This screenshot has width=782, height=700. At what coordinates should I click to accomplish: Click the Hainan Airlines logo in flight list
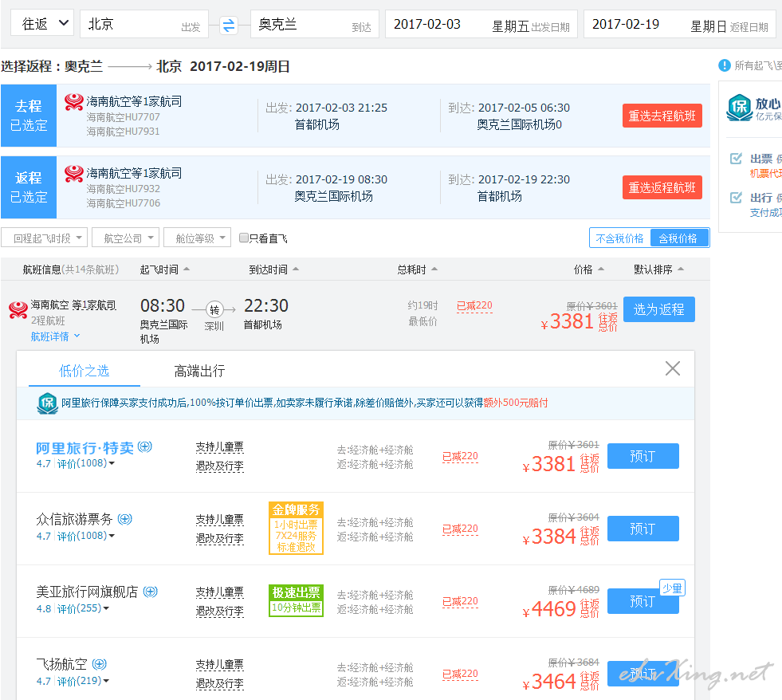(x=18, y=310)
